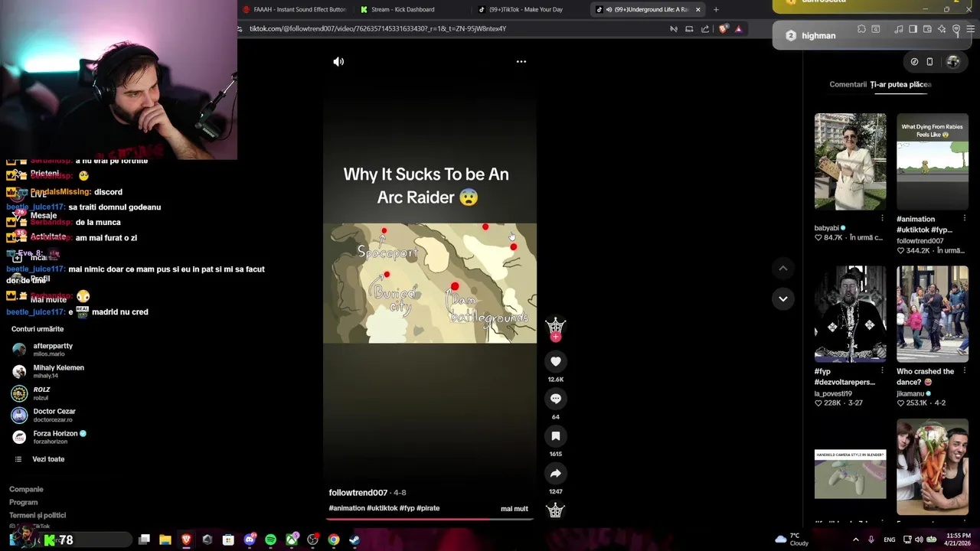
Task: Open the Program footer link
Action: [x=23, y=502]
